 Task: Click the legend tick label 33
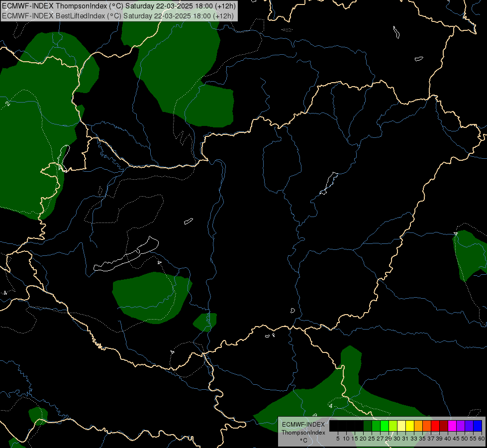[414, 439]
